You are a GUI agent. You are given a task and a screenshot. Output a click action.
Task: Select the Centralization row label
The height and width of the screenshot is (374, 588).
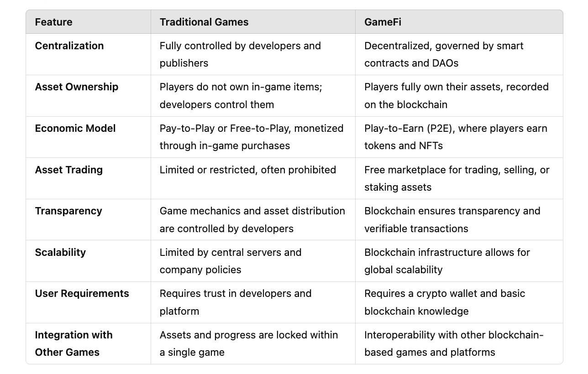tap(69, 46)
